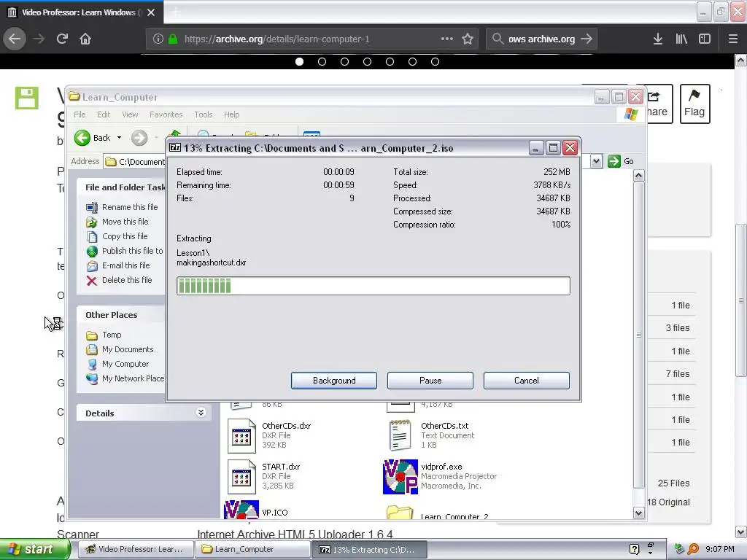Switch to Video Professor taskbar item
This screenshot has width=747, height=560.
click(135, 549)
